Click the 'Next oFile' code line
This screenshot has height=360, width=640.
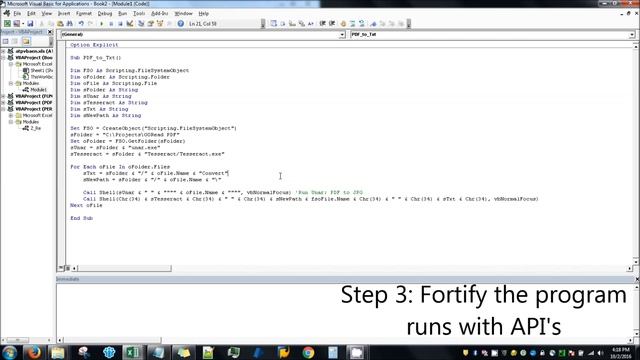click(x=86, y=205)
